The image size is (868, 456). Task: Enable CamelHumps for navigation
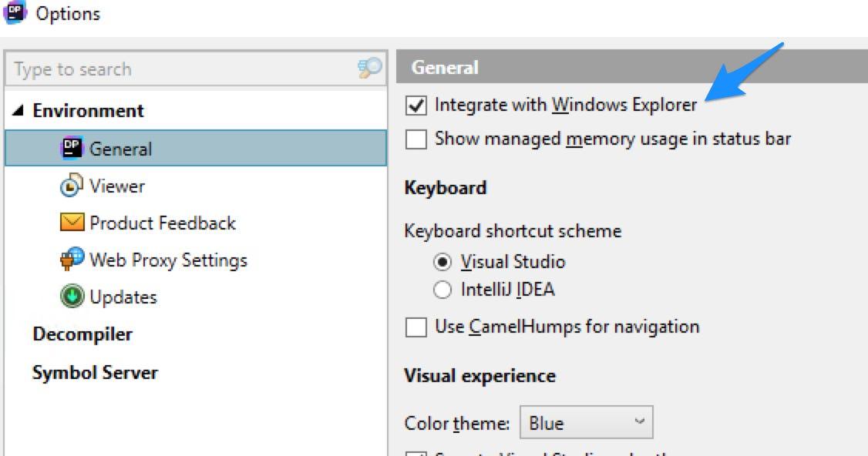pyautogui.click(x=417, y=327)
